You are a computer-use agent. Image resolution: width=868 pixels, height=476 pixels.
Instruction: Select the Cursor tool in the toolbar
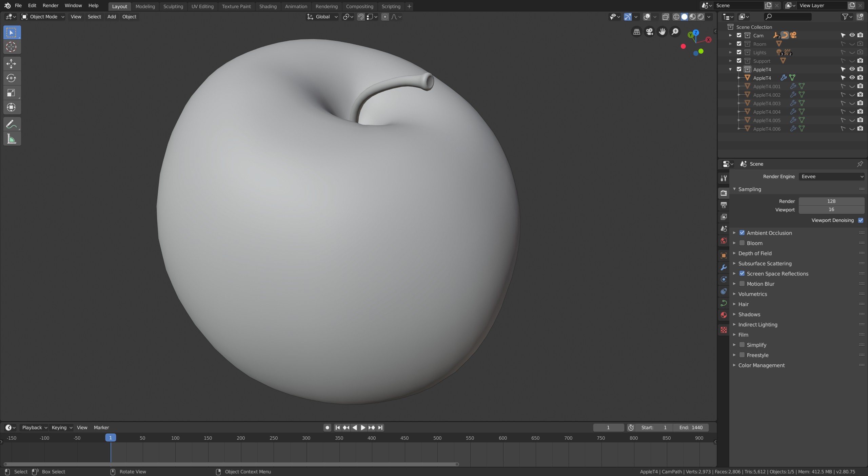point(11,47)
